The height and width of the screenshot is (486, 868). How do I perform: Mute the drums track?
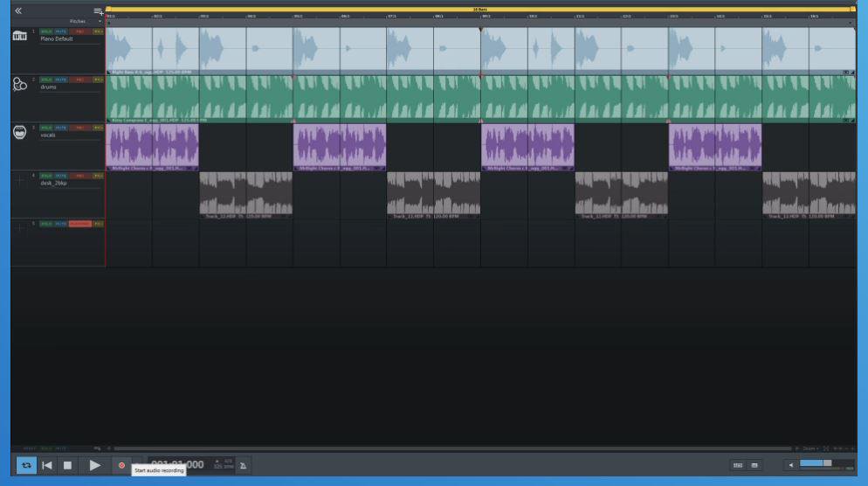pos(60,80)
